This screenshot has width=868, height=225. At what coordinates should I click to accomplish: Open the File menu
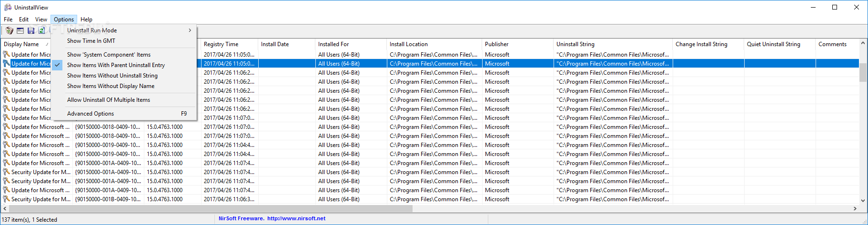click(8, 20)
